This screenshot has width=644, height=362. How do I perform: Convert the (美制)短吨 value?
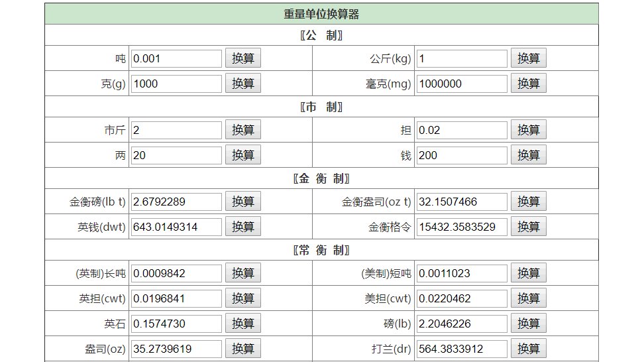(528, 273)
